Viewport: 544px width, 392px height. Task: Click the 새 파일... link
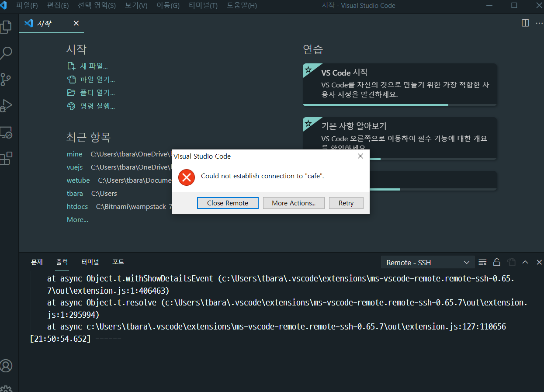pos(94,66)
